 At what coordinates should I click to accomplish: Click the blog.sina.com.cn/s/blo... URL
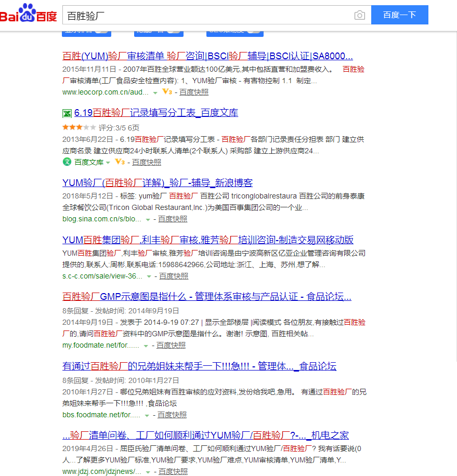coord(102,219)
